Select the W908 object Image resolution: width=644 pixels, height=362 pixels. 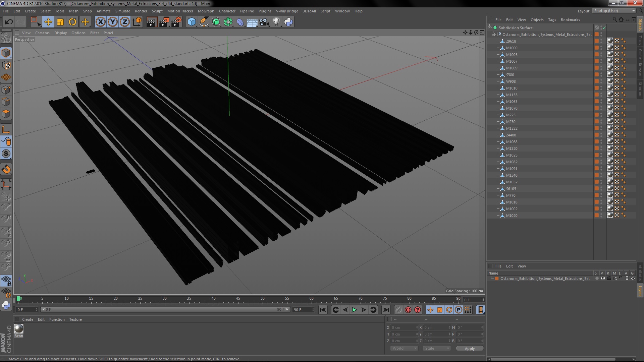pos(511,81)
